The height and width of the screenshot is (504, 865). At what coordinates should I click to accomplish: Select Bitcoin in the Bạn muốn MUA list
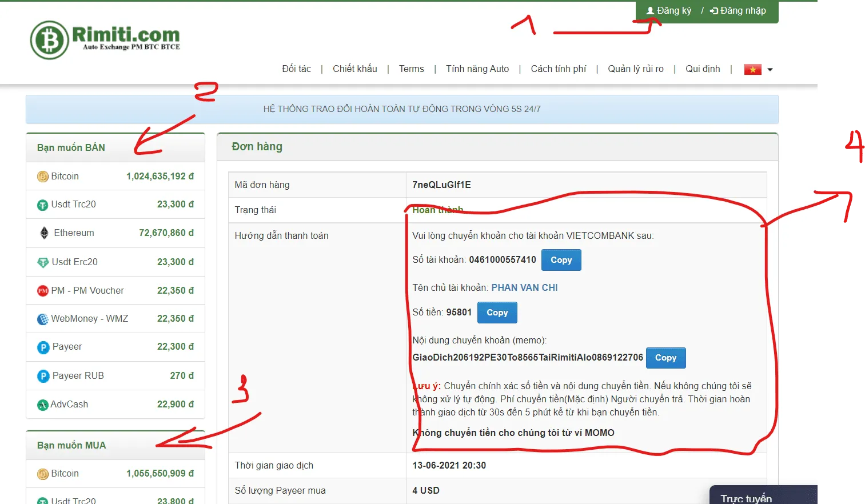coord(115,474)
